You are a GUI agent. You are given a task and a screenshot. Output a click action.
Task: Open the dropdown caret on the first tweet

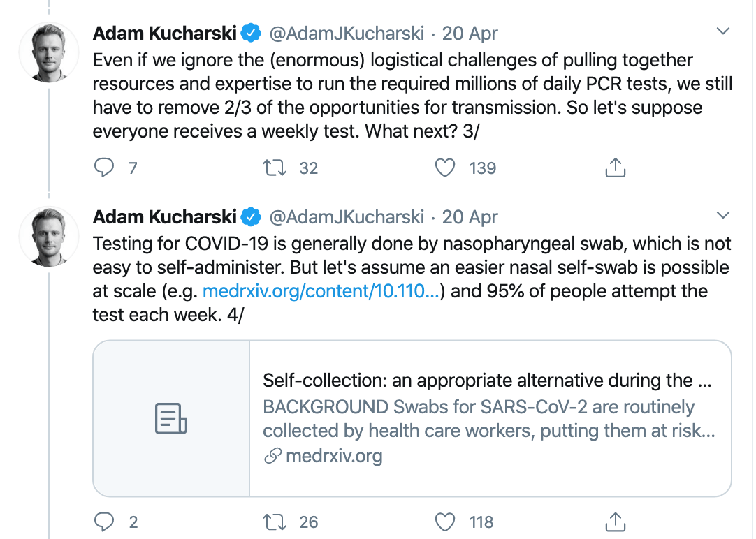point(724,31)
